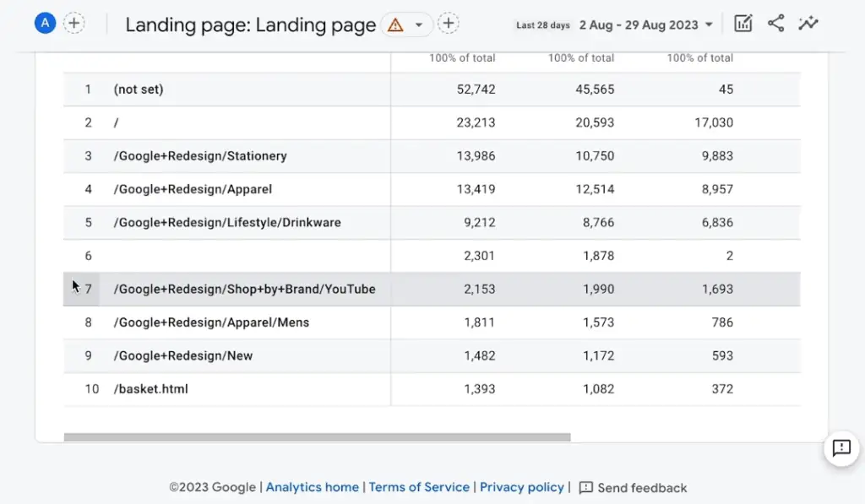Open the Privacy policy link
The width and height of the screenshot is (865, 504).
tap(522, 487)
